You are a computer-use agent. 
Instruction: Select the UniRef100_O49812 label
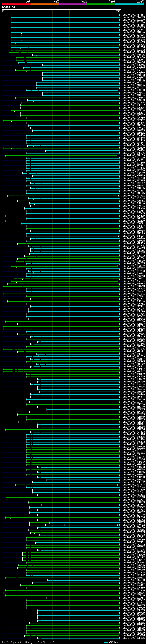[133, 615]
